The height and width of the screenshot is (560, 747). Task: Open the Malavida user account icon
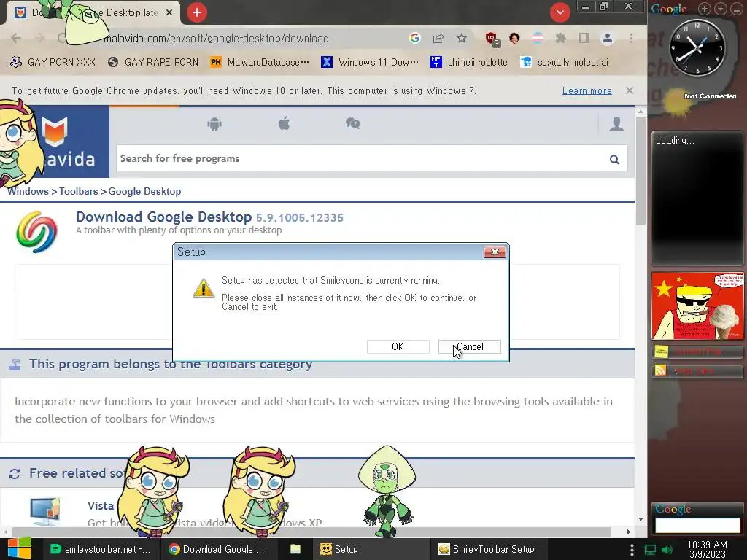616,124
